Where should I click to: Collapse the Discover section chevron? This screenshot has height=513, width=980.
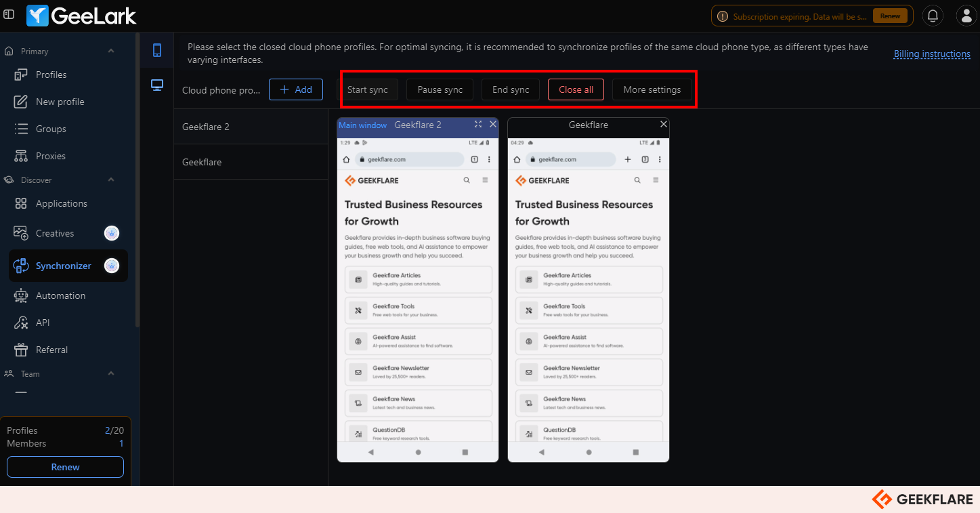(111, 180)
